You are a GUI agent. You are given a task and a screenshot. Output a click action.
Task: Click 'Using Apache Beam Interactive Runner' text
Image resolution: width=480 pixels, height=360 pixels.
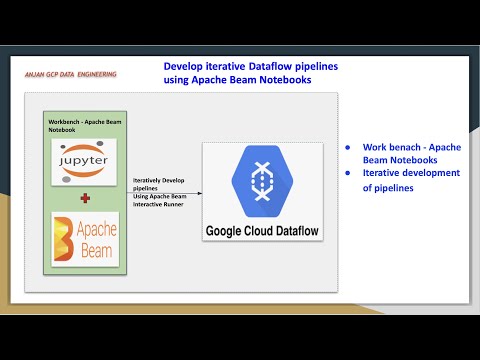coord(160,200)
